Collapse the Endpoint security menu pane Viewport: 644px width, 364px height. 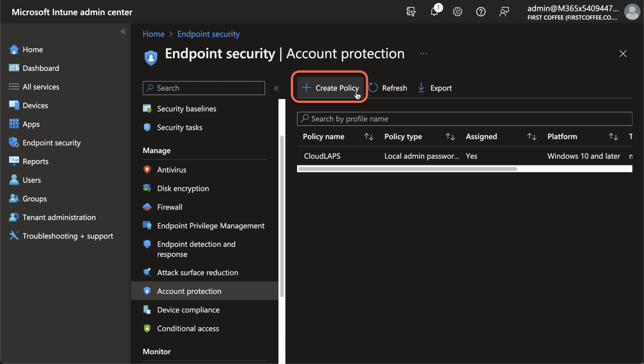[276, 88]
